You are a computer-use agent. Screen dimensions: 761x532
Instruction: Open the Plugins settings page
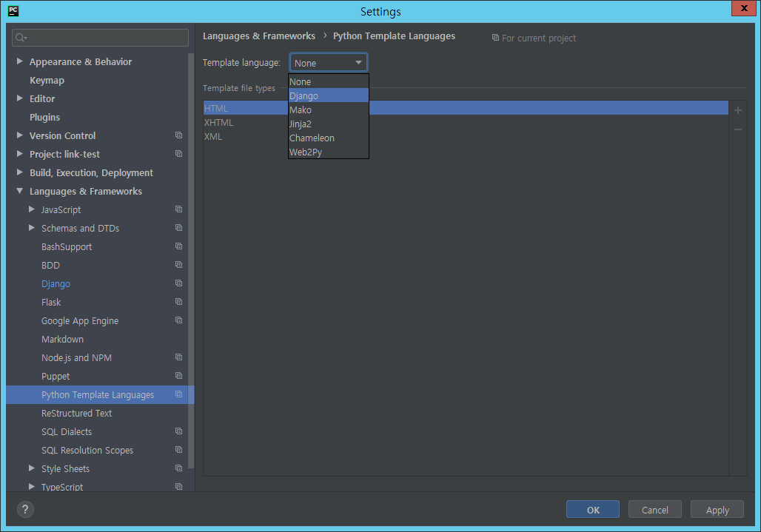44,117
